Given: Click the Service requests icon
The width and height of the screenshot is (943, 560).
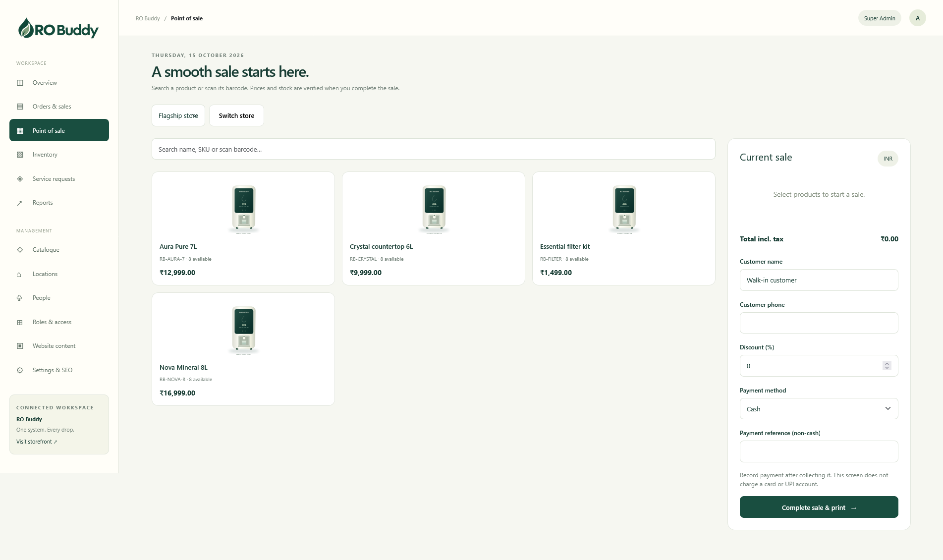Looking at the screenshot, I should [20, 179].
